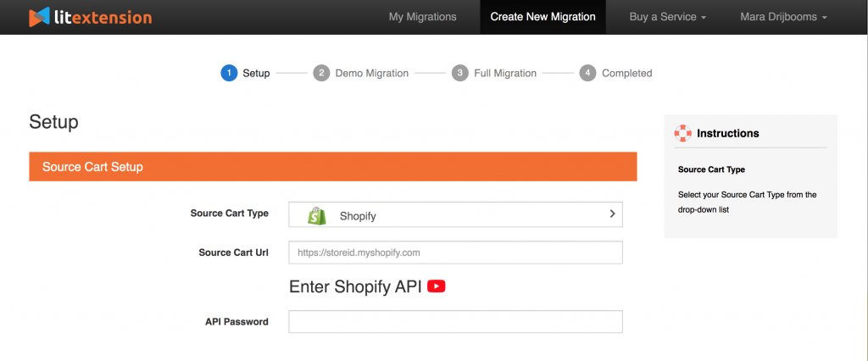Open the Source Cart Type dropdown
This screenshot has height=361, width=868.
(455, 215)
